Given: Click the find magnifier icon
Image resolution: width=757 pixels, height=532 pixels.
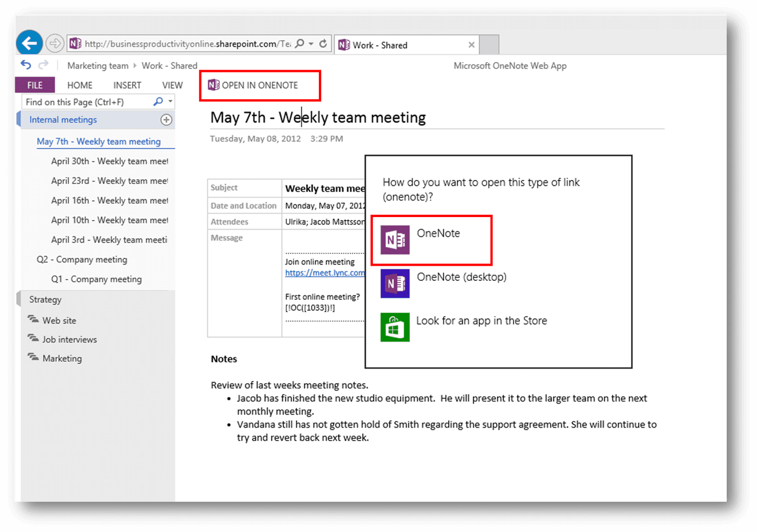Looking at the screenshot, I should [x=158, y=102].
